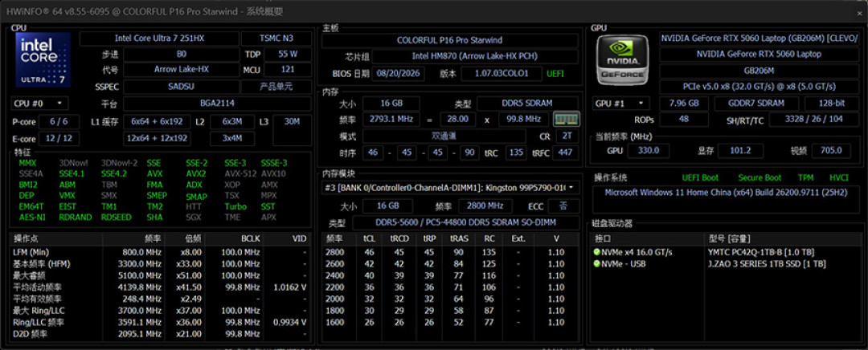This screenshot has width=868, height=350.
Task: Click the Secure Boot status label
Action: 760,178
